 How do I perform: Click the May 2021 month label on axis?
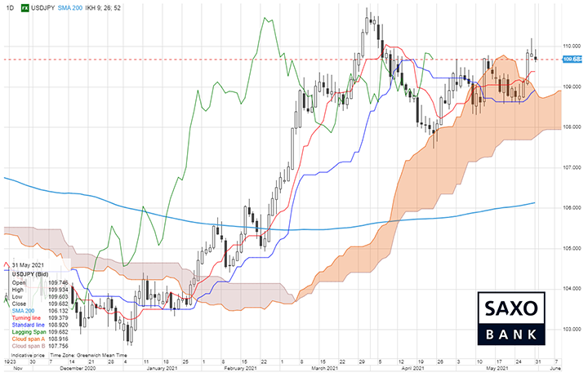coord(497,368)
